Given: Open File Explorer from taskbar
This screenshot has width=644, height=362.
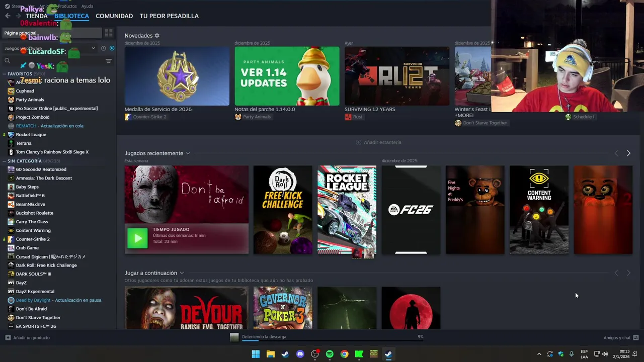Looking at the screenshot, I should [270, 354].
